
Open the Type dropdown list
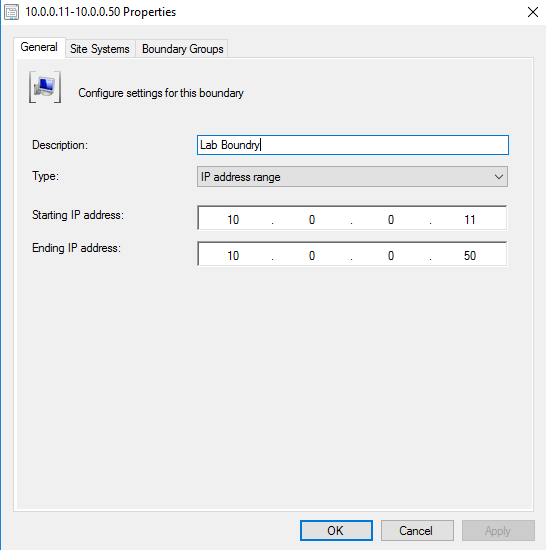tap(352, 177)
